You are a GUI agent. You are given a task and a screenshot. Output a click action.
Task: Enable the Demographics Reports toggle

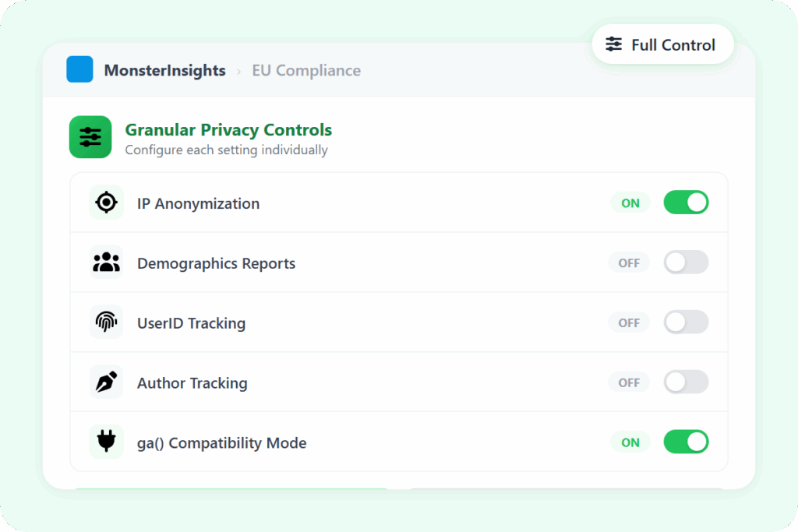[x=686, y=262]
